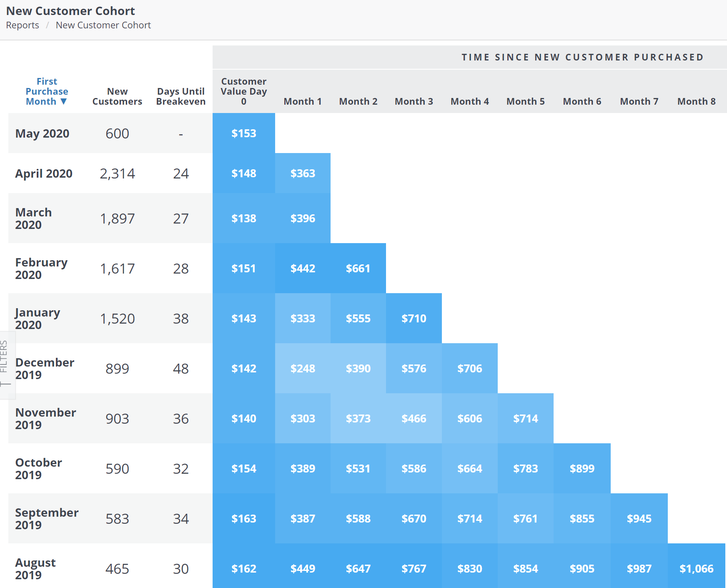The image size is (727, 588).
Task: Select the May 2020 cohort row label
Action: click(x=42, y=133)
